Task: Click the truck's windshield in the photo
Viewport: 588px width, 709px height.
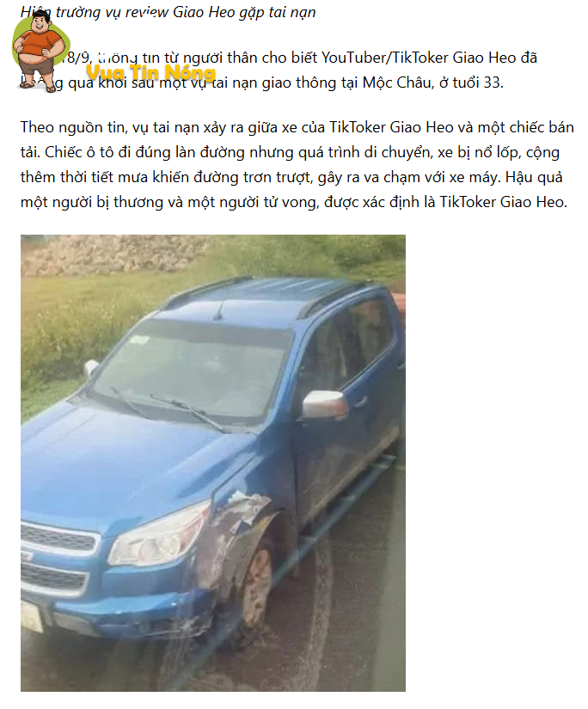Action: 194,369
